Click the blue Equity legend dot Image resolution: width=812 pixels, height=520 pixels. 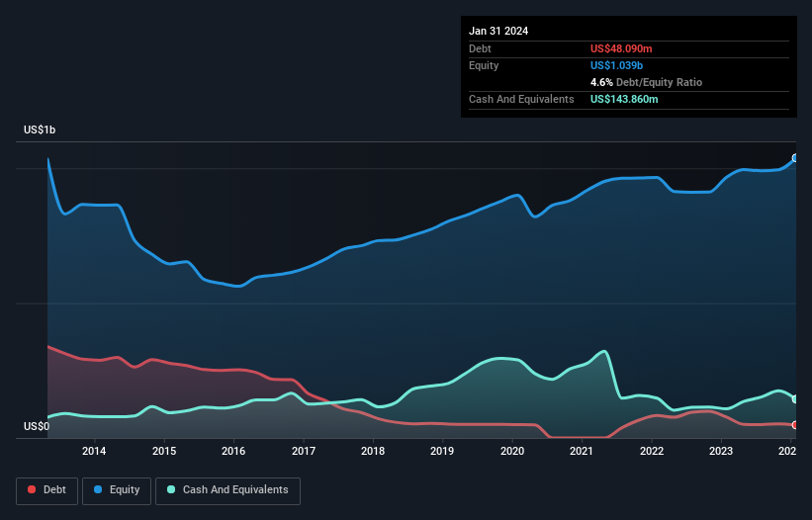98,489
